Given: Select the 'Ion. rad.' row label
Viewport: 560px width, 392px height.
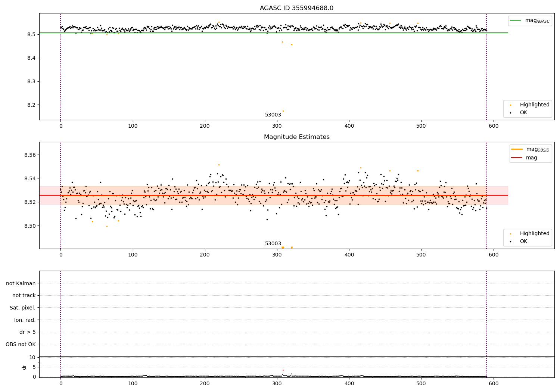Looking at the screenshot, I should point(25,320).
